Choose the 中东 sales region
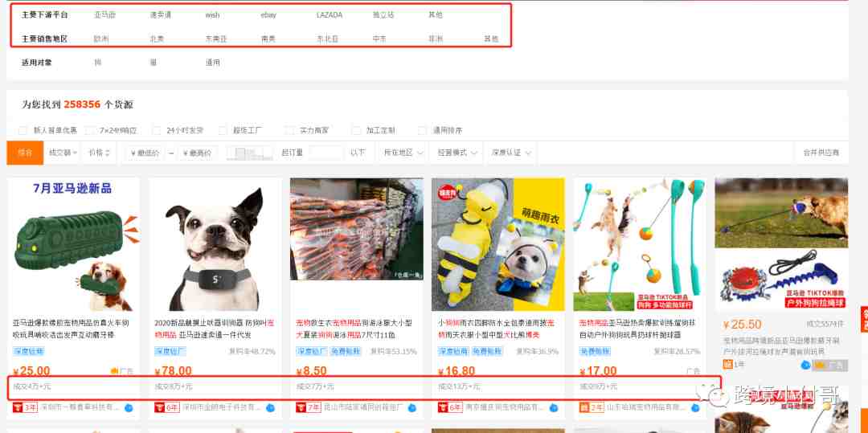 379,39
